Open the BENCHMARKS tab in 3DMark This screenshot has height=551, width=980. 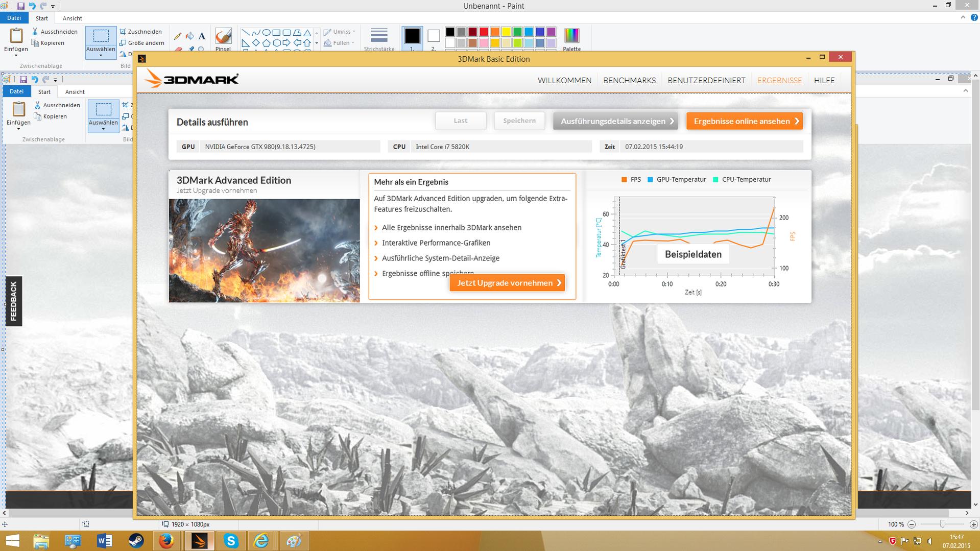click(x=629, y=80)
